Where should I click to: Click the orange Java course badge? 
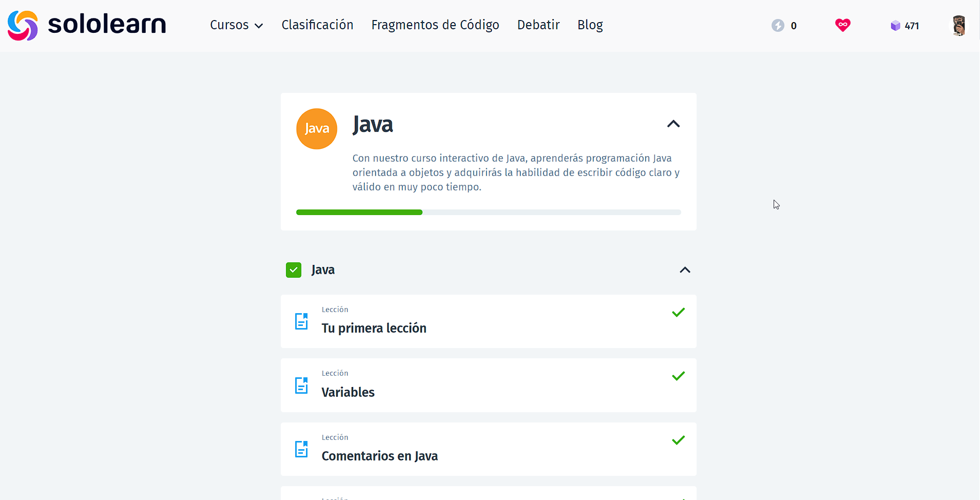317,129
